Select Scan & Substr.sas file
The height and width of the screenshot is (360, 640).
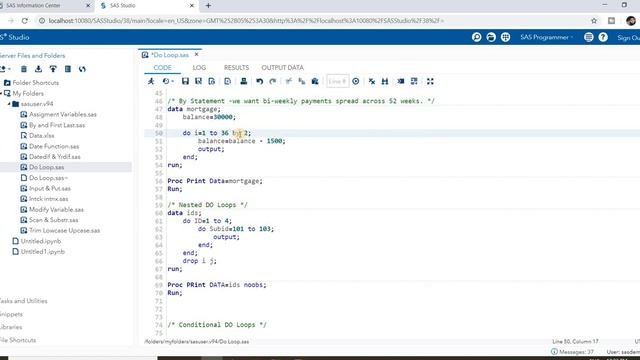(53, 220)
